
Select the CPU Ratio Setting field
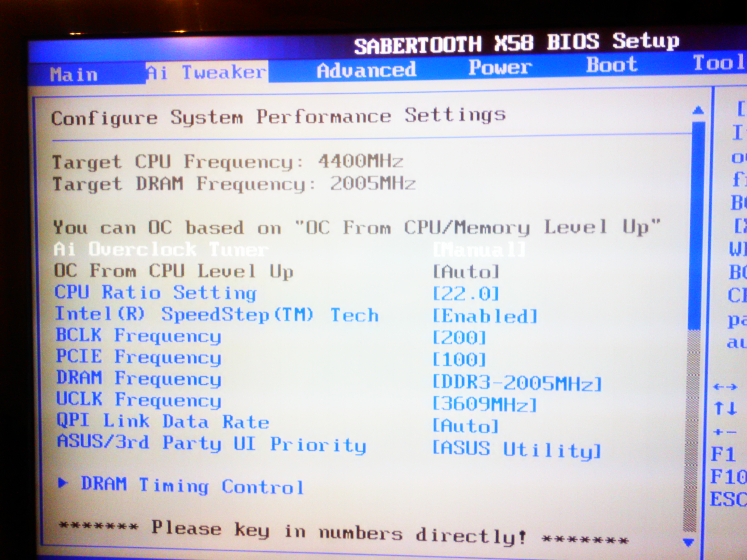click(155, 293)
